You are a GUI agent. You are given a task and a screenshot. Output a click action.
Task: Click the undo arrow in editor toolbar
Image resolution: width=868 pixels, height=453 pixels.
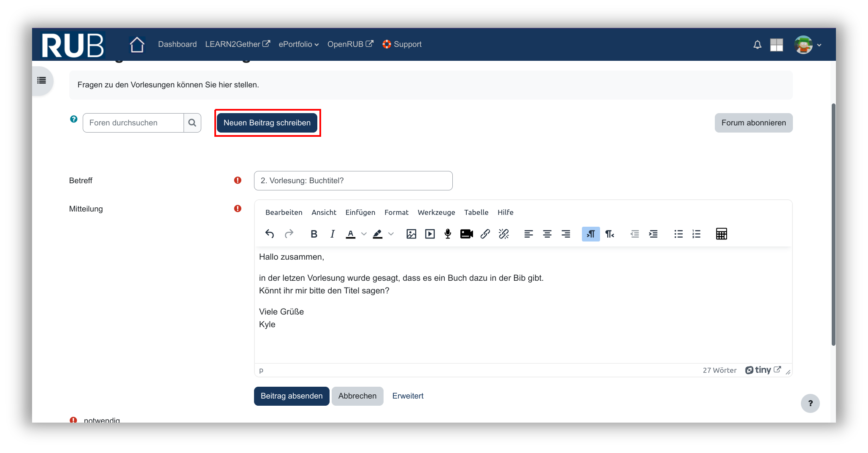(x=270, y=234)
